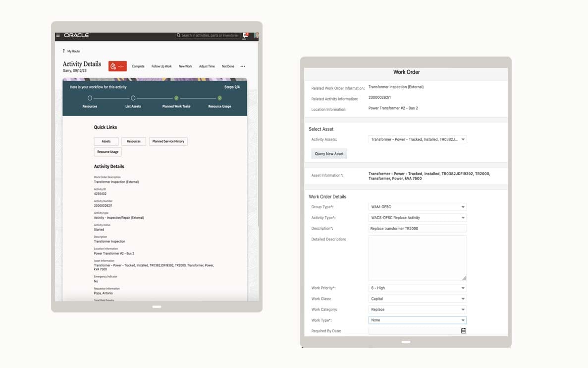This screenshot has width=588, height=368.
Task: Open the Required By Date calendar picker
Action: click(464, 331)
